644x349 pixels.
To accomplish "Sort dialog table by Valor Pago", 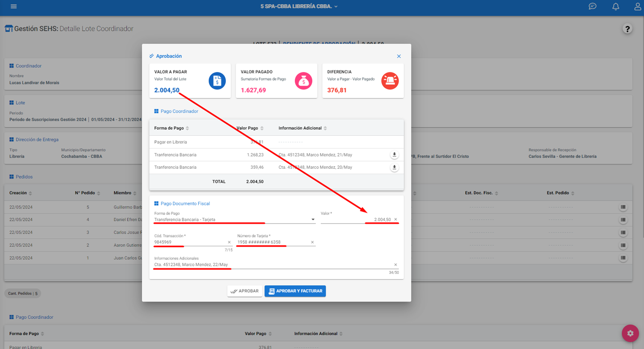I will (250, 128).
